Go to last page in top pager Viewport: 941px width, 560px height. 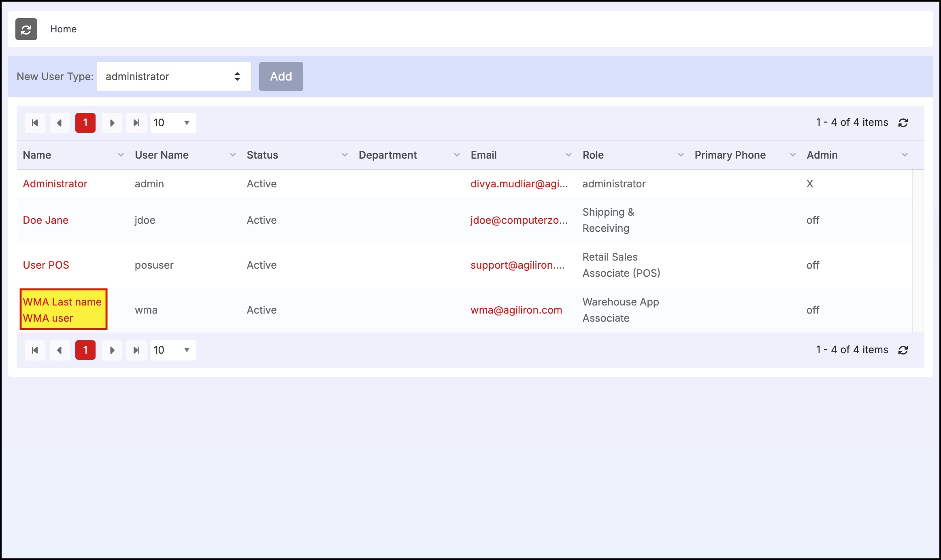point(136,123)
